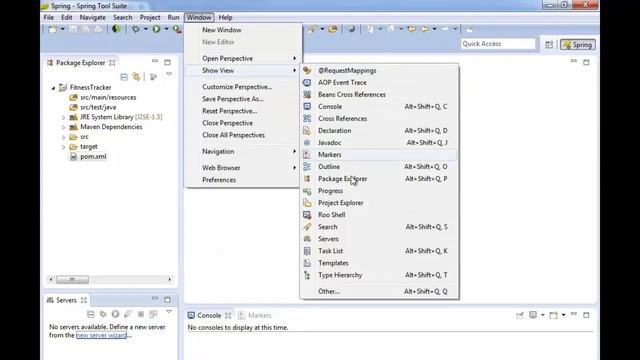The image size is (640, 360).
Task: Open Package Explorer view menu arrow
Action: pyautogui.click(x=169, y=75)
